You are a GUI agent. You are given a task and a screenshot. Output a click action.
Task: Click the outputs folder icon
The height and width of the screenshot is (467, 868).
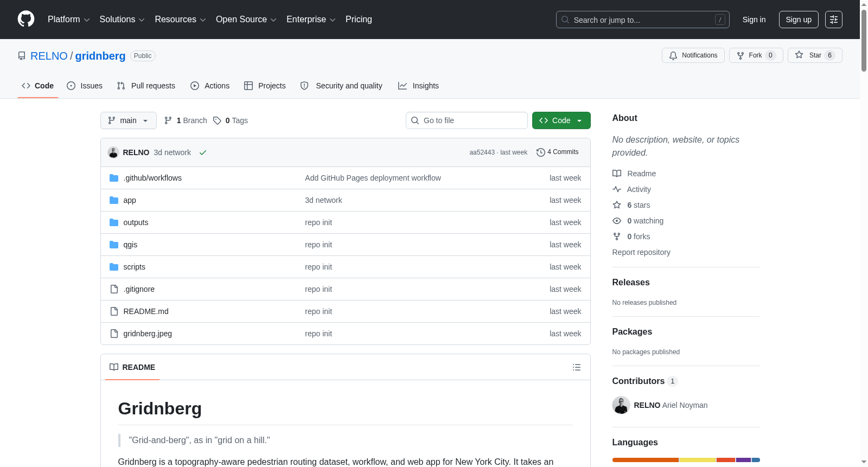[x=114, y=222]
